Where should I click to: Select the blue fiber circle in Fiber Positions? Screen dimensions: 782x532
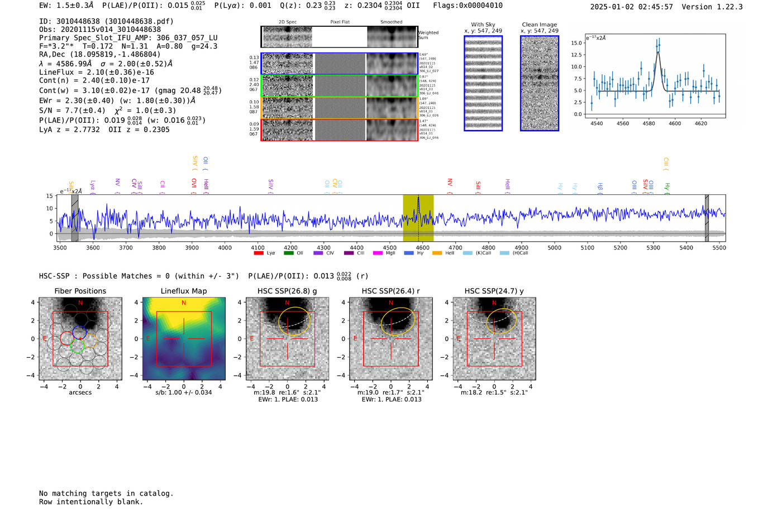[x=79, y=332]
